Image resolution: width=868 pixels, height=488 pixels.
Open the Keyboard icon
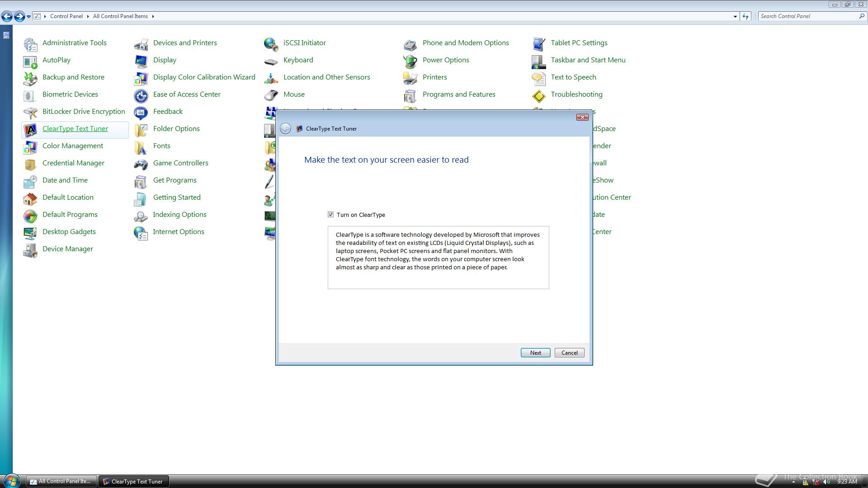coord(271,61)
